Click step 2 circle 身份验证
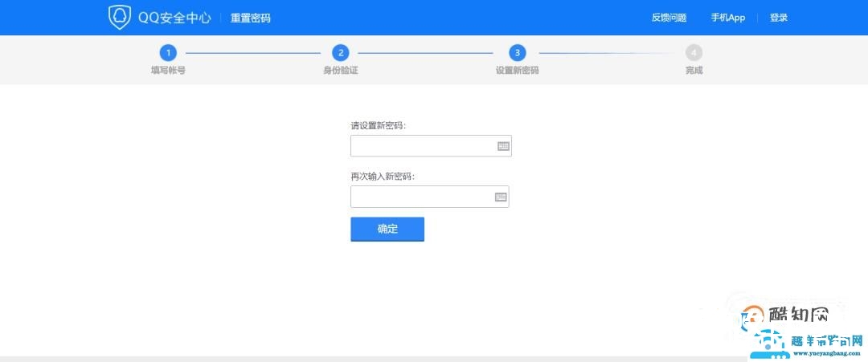The width and height of the screenshot is (868, 362). pos(341,53)
